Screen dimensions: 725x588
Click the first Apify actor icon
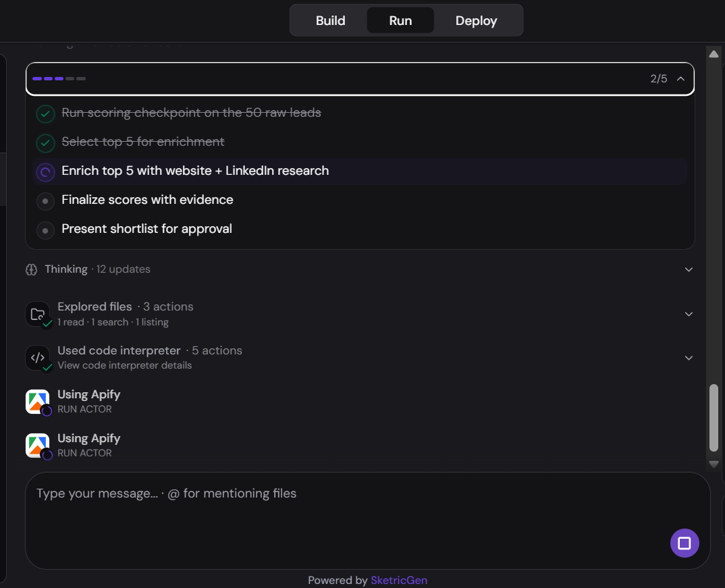[37, 402]
